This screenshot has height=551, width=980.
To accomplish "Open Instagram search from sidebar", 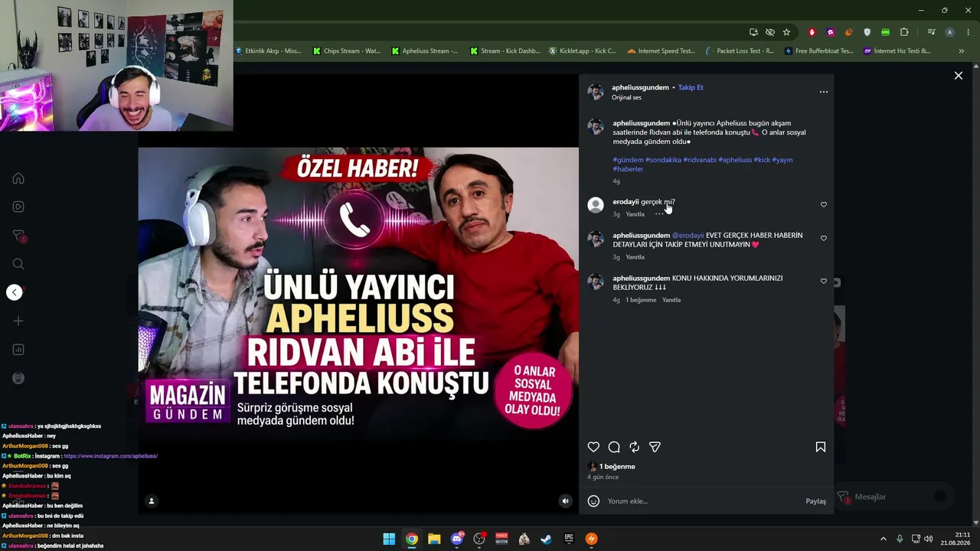I will pyautogui.click(x=18, y=264).
